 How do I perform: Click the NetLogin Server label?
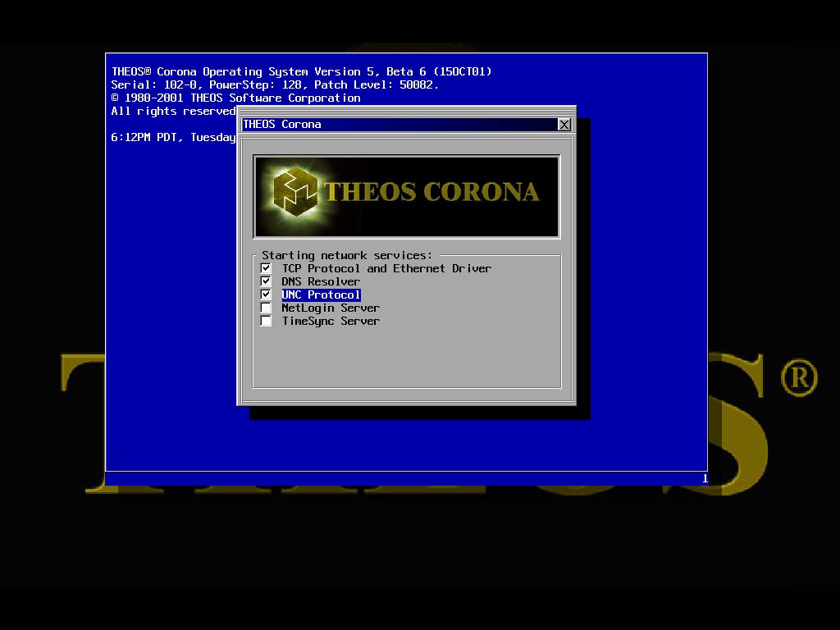[x=331, y=308]
